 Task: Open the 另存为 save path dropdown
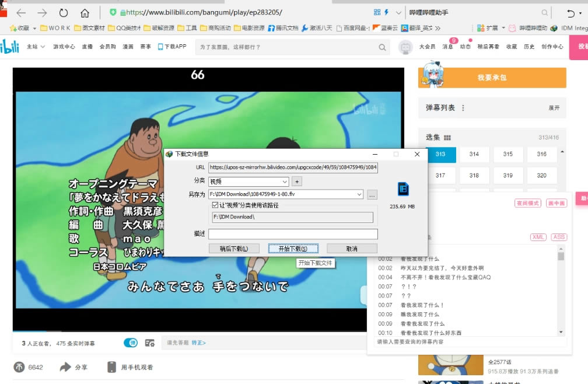tap(359, 194)
